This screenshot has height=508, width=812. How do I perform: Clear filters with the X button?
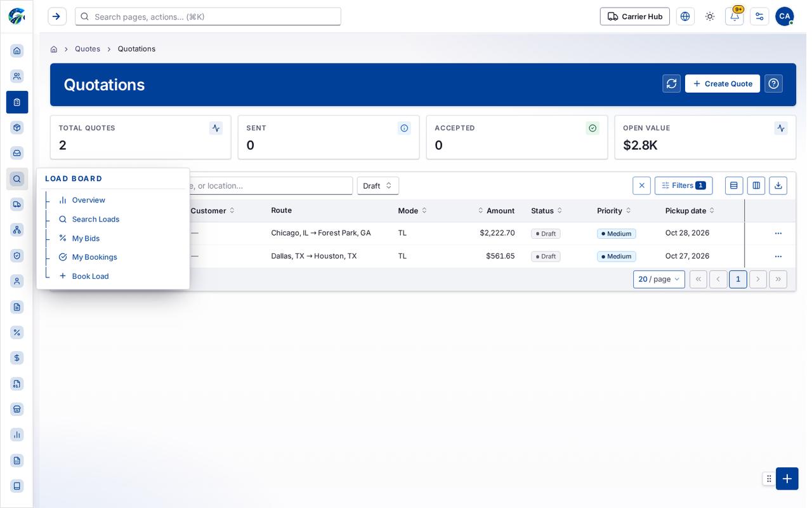click(x=641, y=185)
